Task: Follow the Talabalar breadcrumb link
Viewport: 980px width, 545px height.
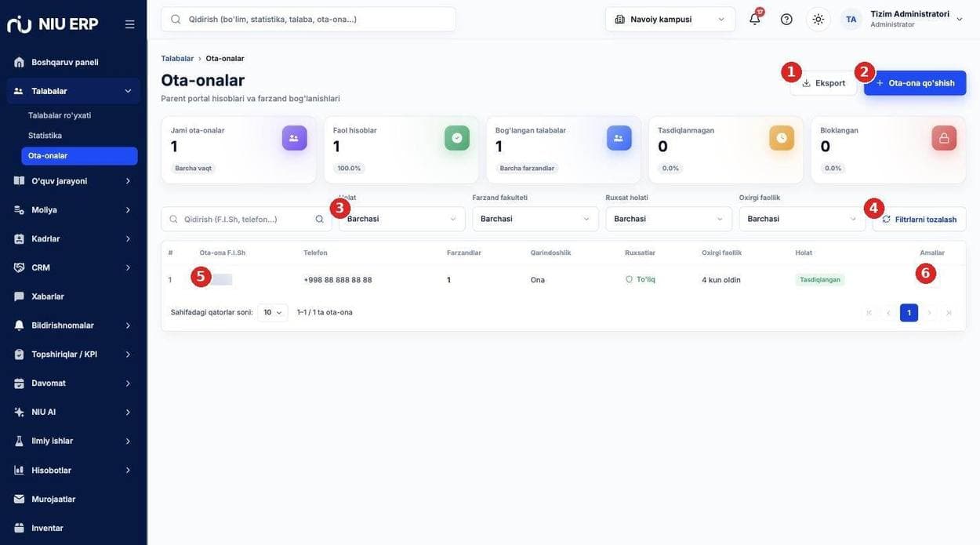Action: pyautogui.click(x=177, y=59)
